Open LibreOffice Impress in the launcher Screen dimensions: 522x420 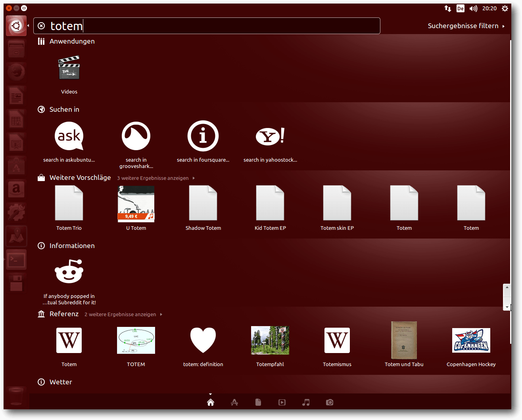(x=16, y=142)
